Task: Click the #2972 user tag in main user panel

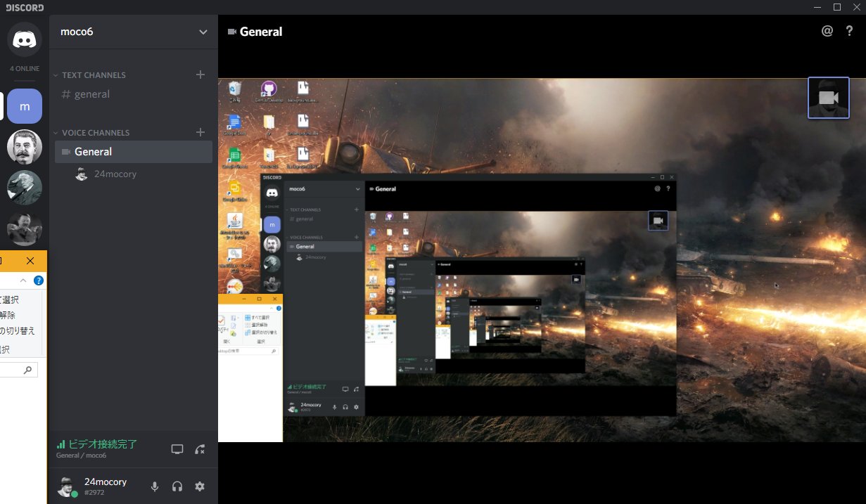Action: coord(94,493)
